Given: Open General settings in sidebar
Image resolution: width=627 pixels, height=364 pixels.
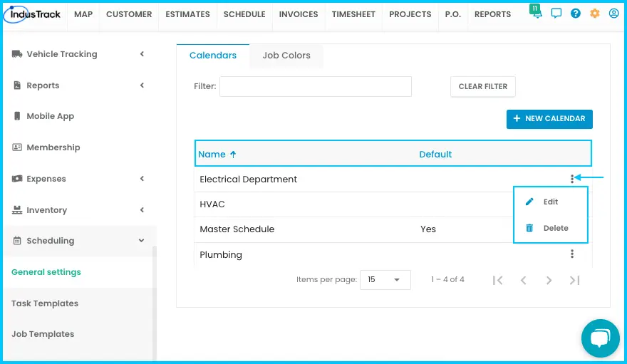Looking at the screenshot, I should tap(46, 272).
